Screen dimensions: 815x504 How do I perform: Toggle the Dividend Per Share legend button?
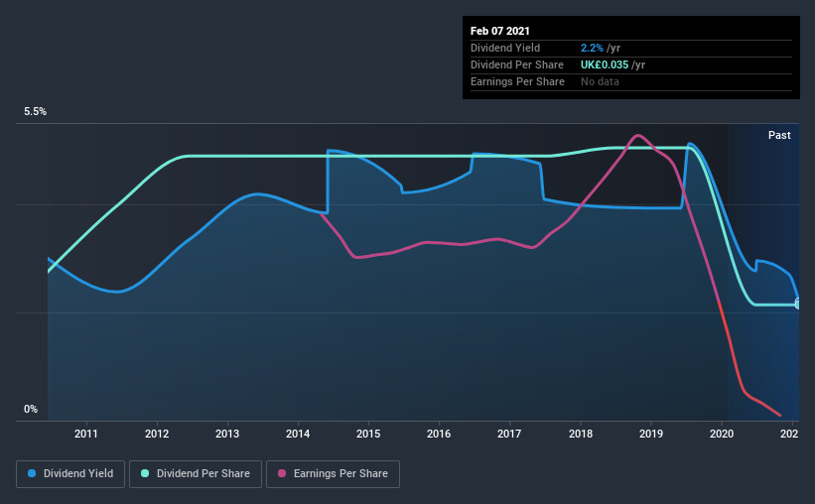196,474
